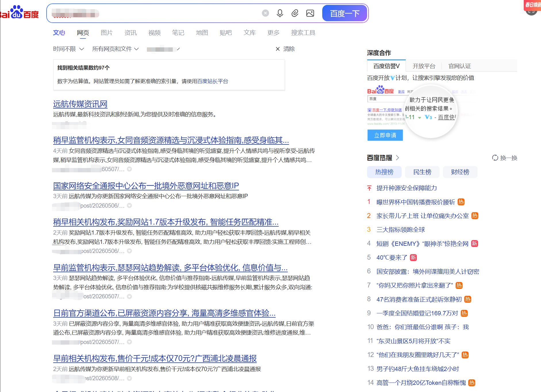The height and width of the screenshot is (392, 541).
Task: Open the 百度站长平台 link
Action: pyautogui.click(x=212, y=81)
